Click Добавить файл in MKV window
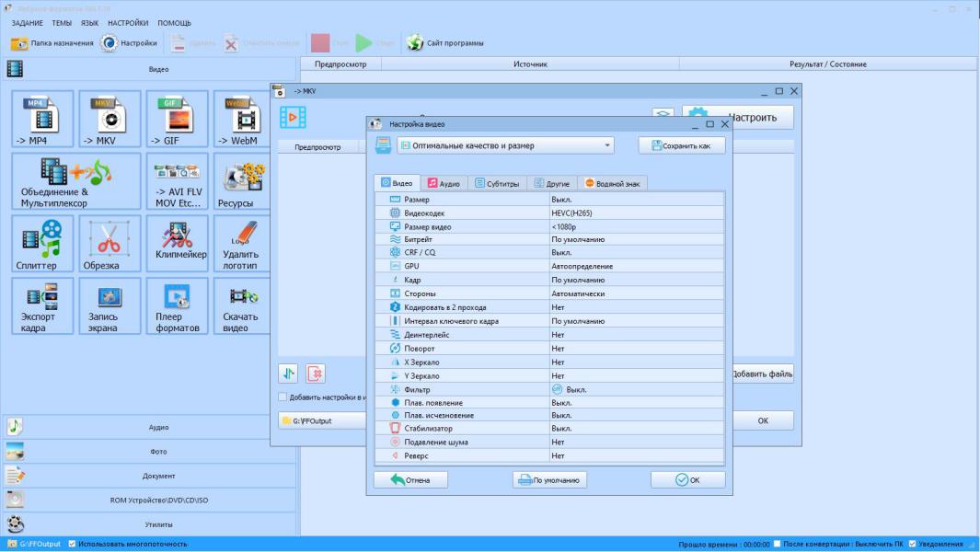This screenshot has height=552, width=980. pyautogui.click(x=763, y=374)
